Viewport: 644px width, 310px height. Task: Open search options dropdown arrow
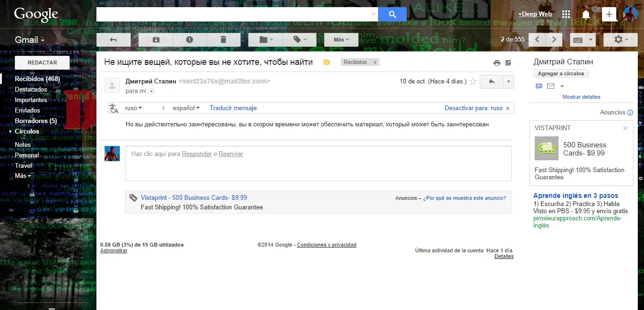[374, 14]
